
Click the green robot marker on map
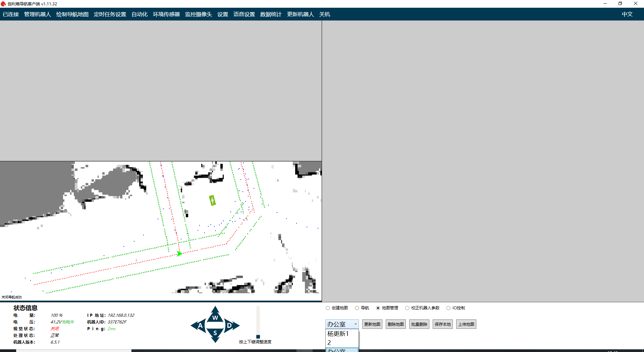pos(212,201)
